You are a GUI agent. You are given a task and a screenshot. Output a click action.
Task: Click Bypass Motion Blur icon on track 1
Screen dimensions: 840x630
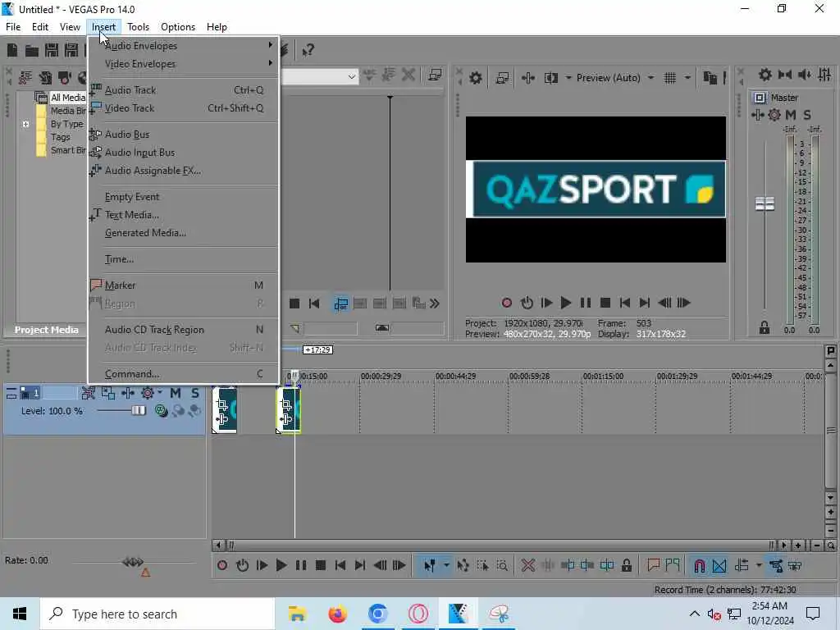(89, 393)
